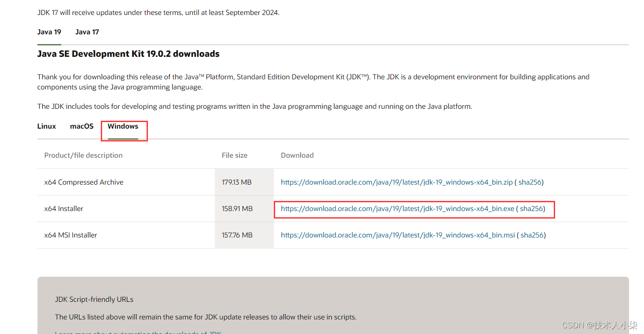Image resolution: width=644 pixels, height=334 pixels.
Task: Click the 'File size' column header
Action: [235, 156]
